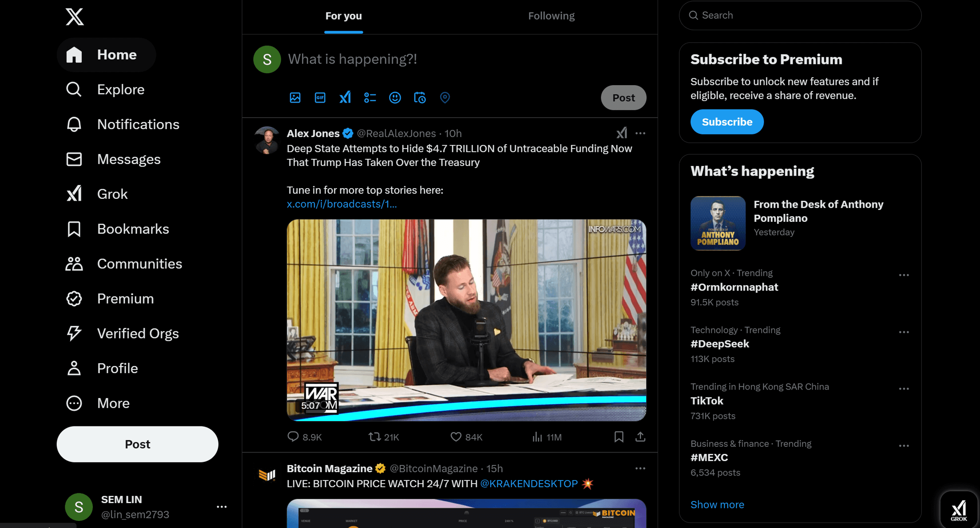
Task: Open Verified Orgs via the lightning icon
Action: (x=74, y=333)
